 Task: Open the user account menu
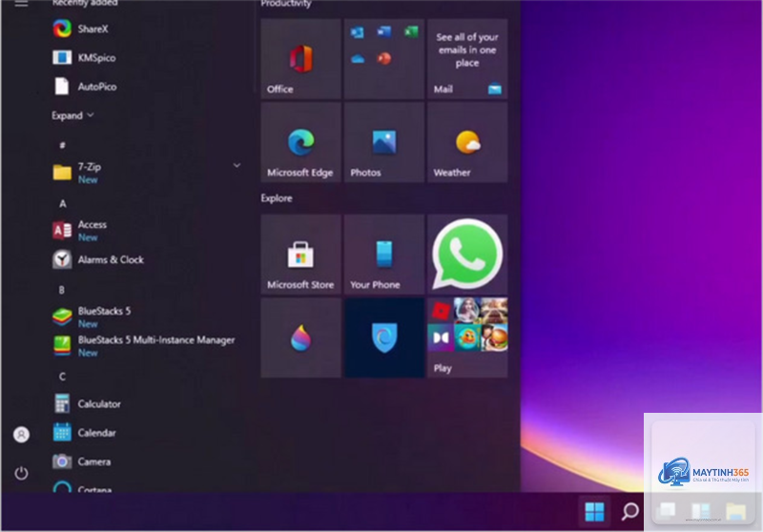[x=21, y=434]
